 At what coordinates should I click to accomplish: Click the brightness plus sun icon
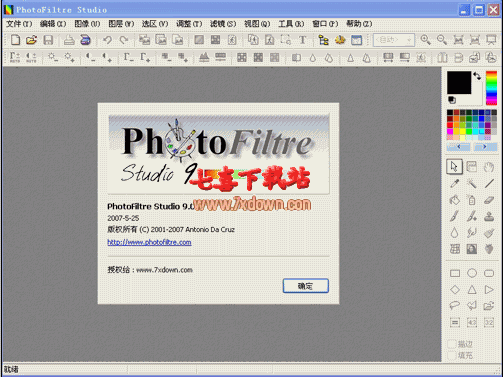click(69, 57)
